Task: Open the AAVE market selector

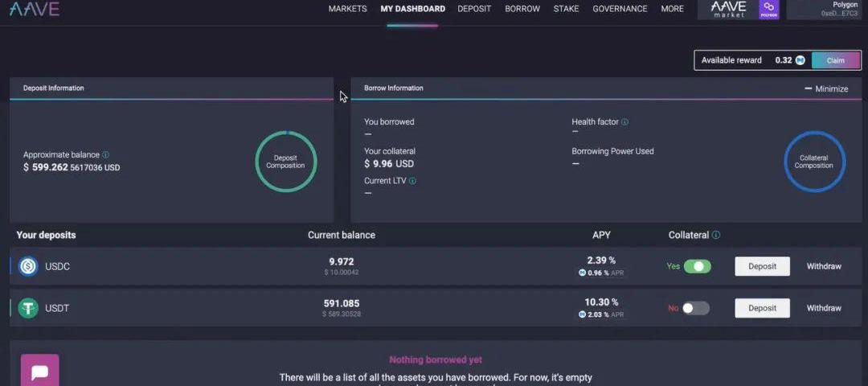Action: pos(728,9)
